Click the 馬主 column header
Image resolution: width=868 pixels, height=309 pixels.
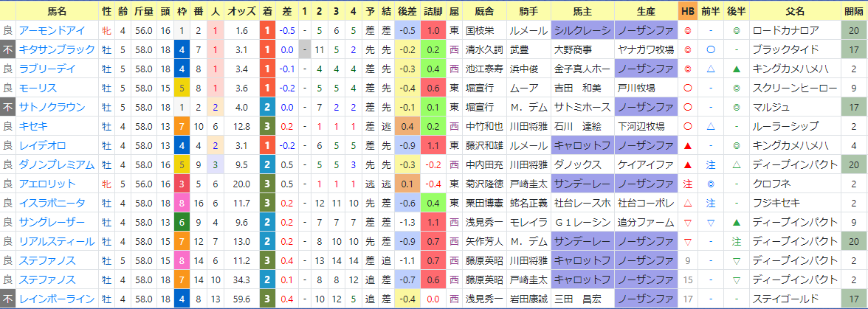(x=582, y=11)
